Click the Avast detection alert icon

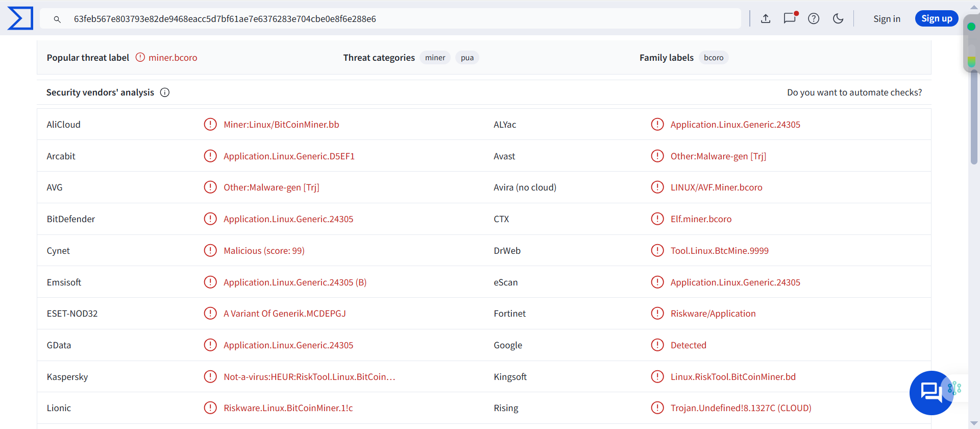[657, 156]
